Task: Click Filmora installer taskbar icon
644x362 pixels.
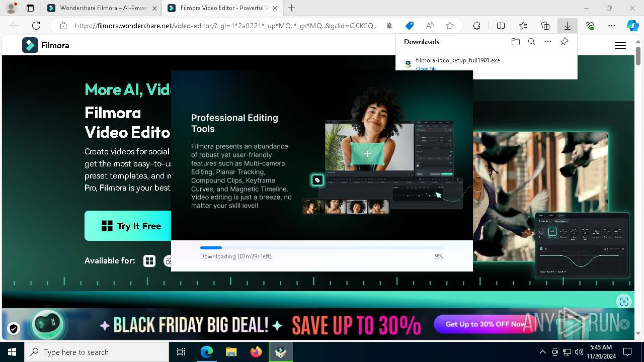Action: point(281,352)
